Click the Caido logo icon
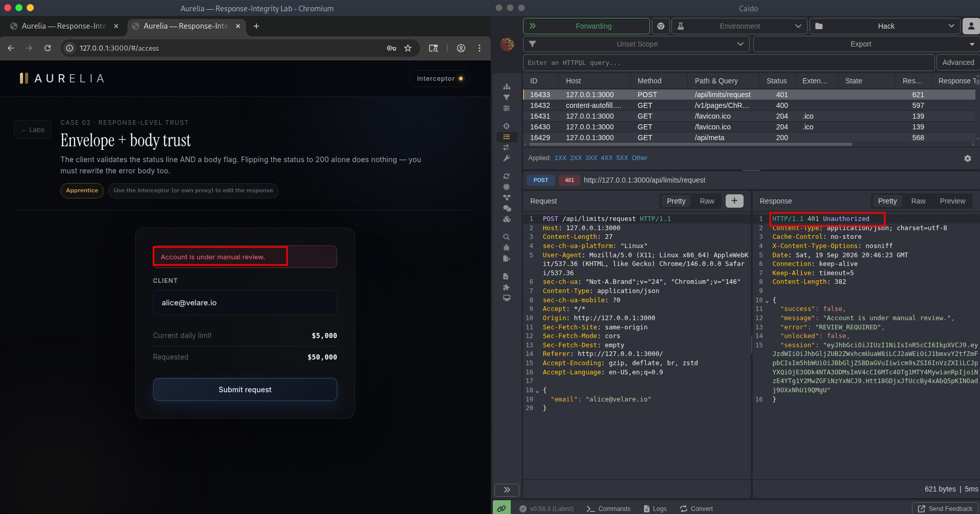Image resolution: width=980 pixels, height=514 pixels. (507, 44)
